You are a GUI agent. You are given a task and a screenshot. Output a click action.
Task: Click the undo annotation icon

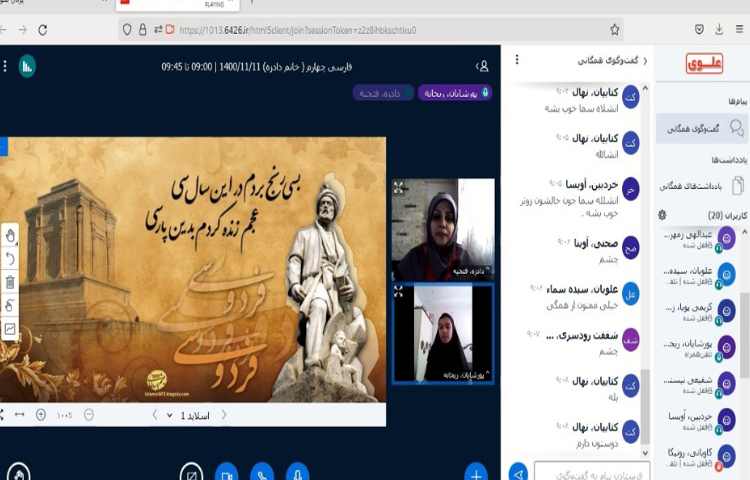(x=10, y=259)
